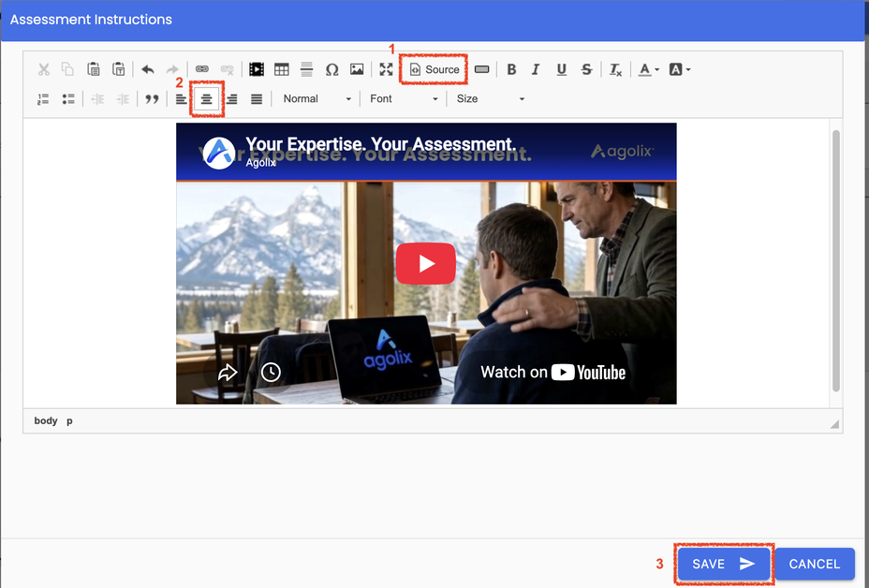
Task: Switch to Source view
Action: coord(434,69)
